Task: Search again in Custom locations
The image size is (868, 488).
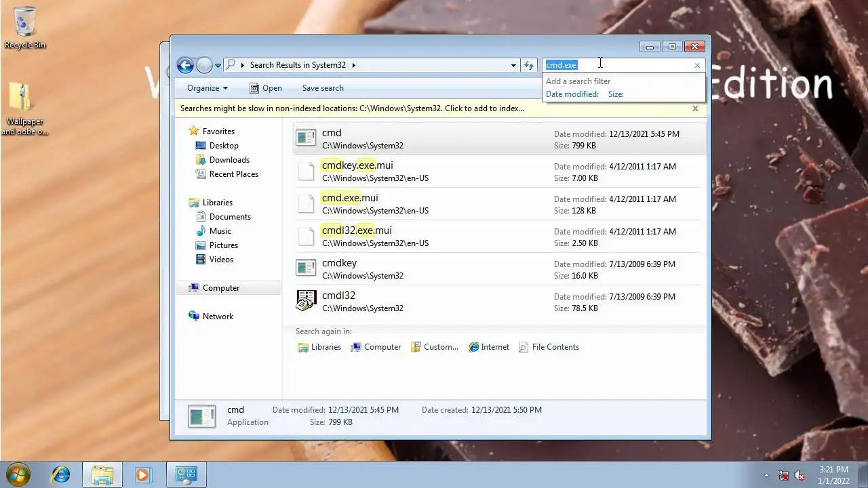Action: click(x=434, y=347)
